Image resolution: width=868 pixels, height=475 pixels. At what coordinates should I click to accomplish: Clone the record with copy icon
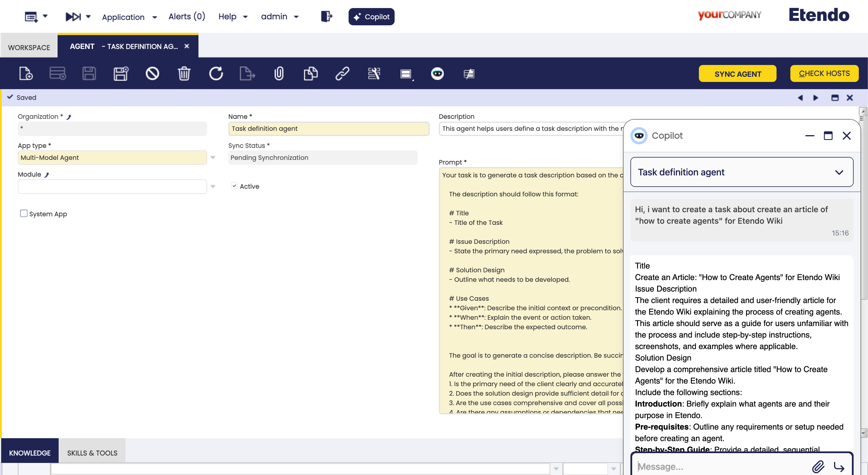point(311,73)
